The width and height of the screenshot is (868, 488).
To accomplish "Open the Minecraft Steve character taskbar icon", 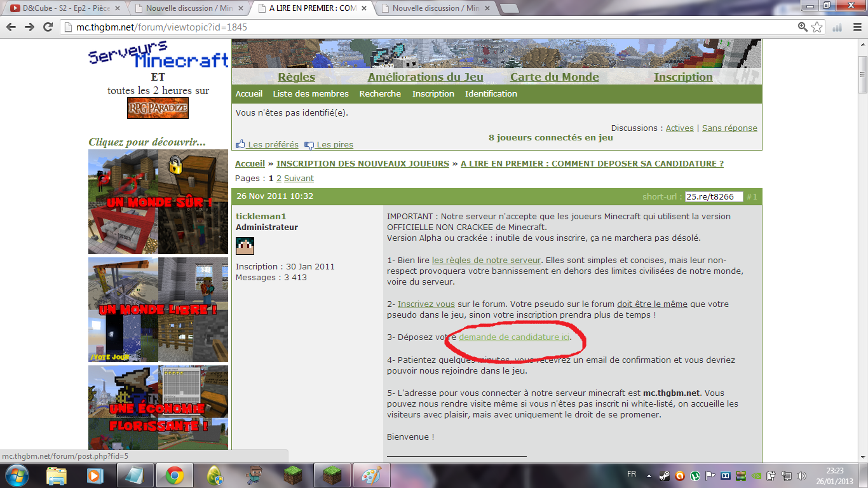I will point(254,475).
